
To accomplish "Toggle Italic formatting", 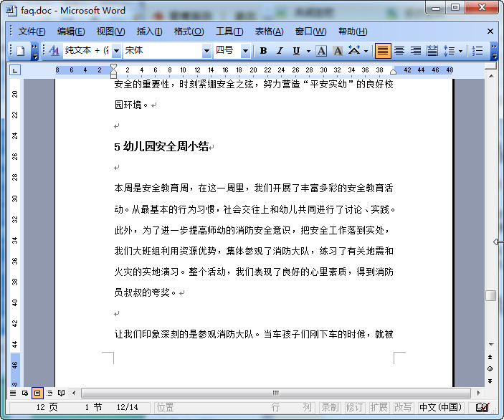I will click(280, 51).
